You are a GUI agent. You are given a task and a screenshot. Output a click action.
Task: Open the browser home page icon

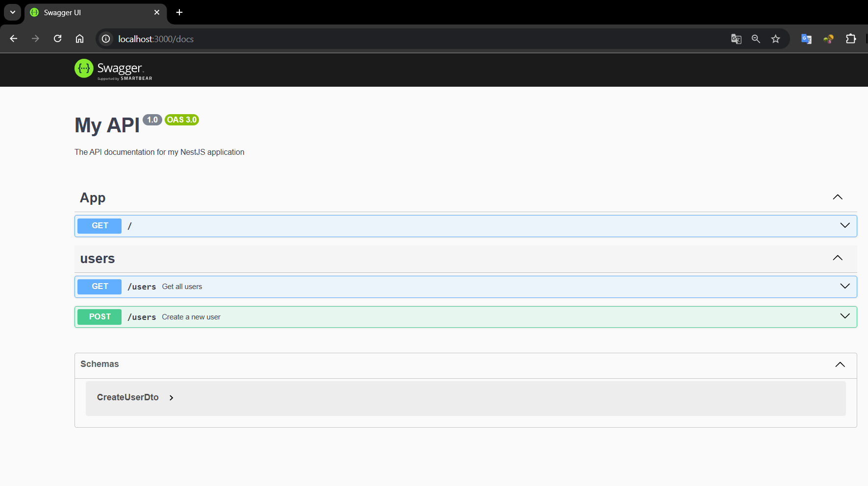coord(79,39)
